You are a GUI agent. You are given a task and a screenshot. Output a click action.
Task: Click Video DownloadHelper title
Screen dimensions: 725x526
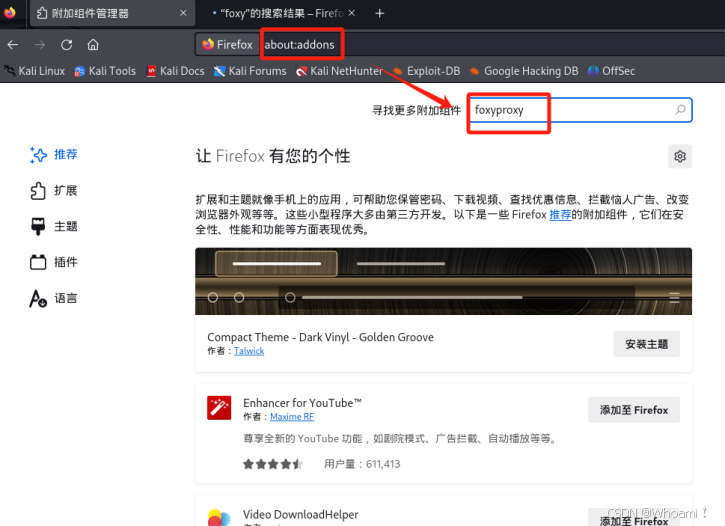pos(301,514)
